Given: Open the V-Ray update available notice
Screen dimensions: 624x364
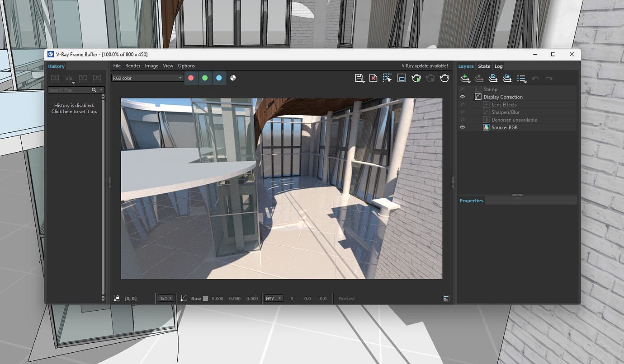Looking at the screenshot, I should pyautogui.click(x=424, y=65).
